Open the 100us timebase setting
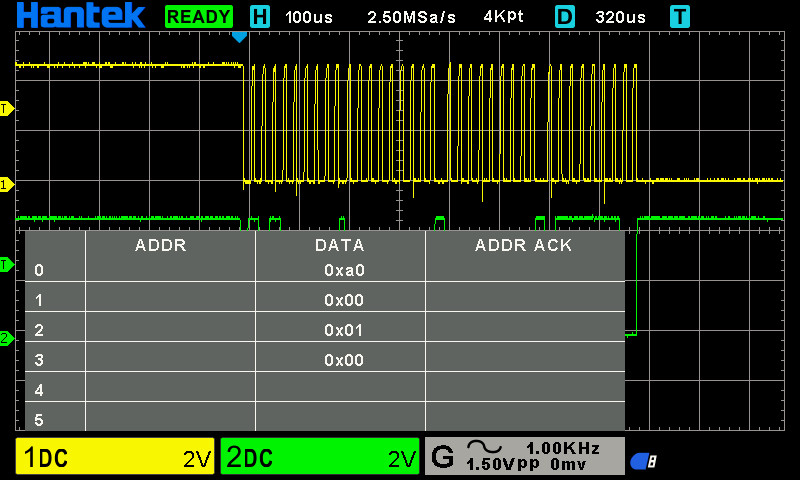The image size is (800, 480). pos(309,17)
